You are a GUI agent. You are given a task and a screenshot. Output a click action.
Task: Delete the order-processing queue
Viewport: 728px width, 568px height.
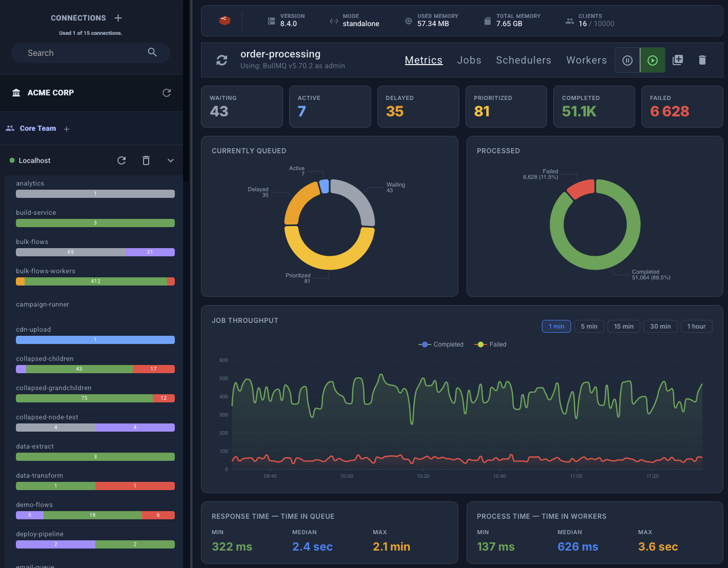(x=702, y=60)
